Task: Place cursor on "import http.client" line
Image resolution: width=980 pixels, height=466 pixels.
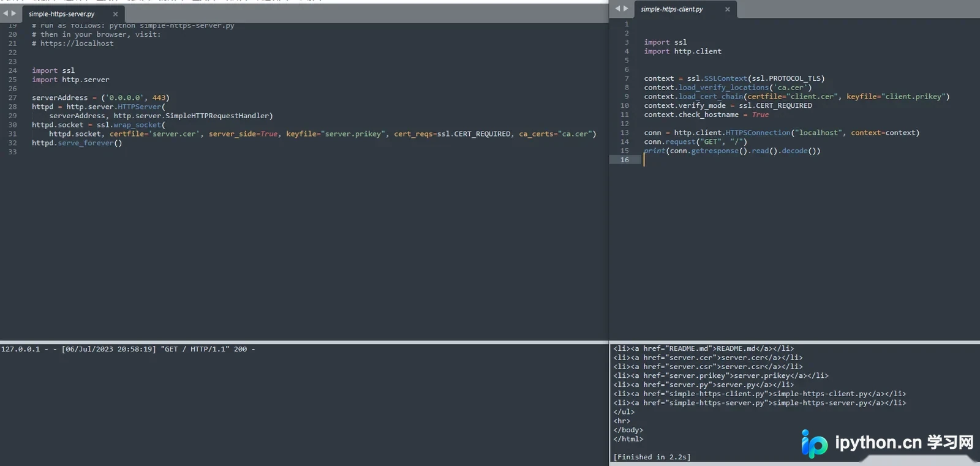Action: (x=682, y=51)
